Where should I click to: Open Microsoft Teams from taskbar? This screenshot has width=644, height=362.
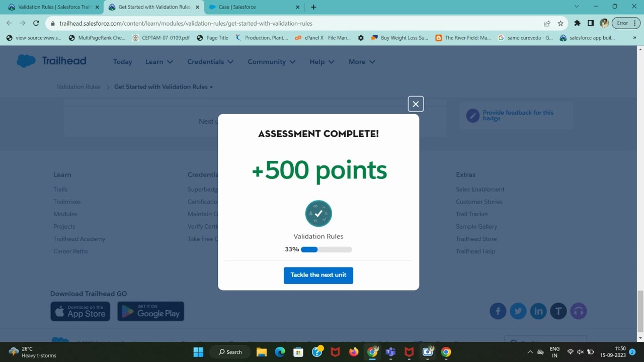390,352
